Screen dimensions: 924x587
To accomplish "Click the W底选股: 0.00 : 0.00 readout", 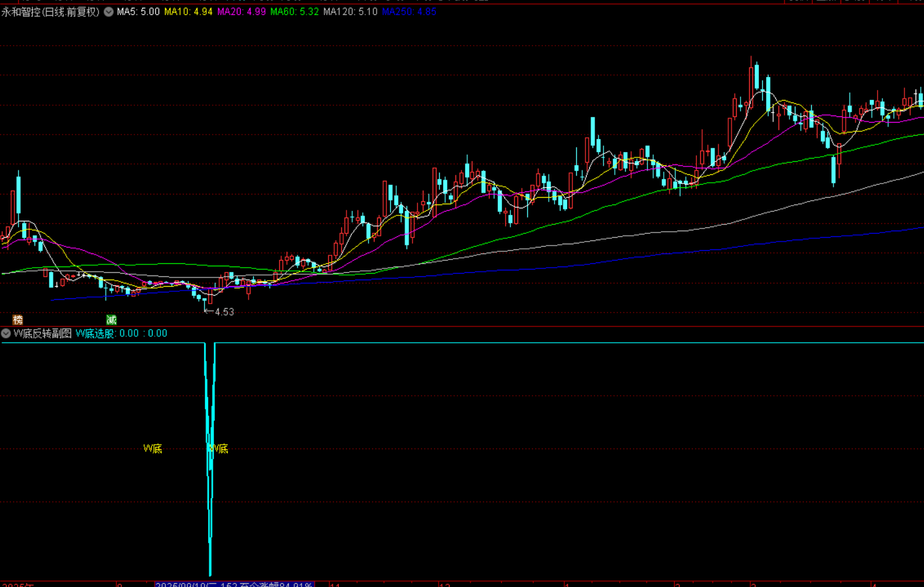I will click(121, 333).
